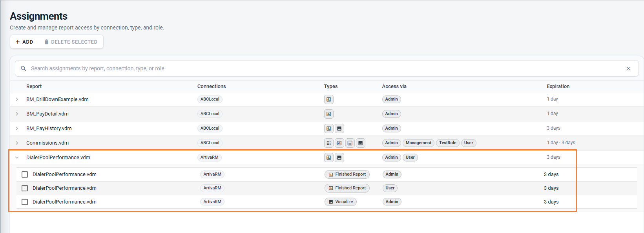Collapse the DialerPoolPerformance.vdm row

click(17, 158)
